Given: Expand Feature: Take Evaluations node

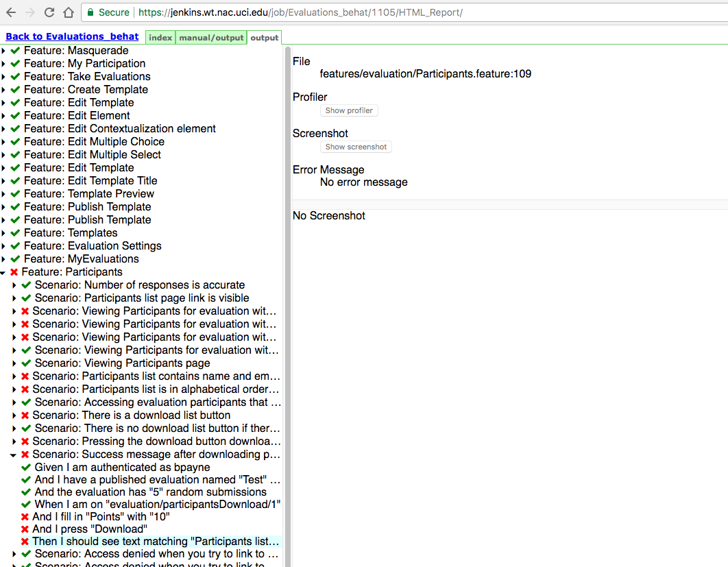Looking at the screenshot, I should click(x=3, y=77).
